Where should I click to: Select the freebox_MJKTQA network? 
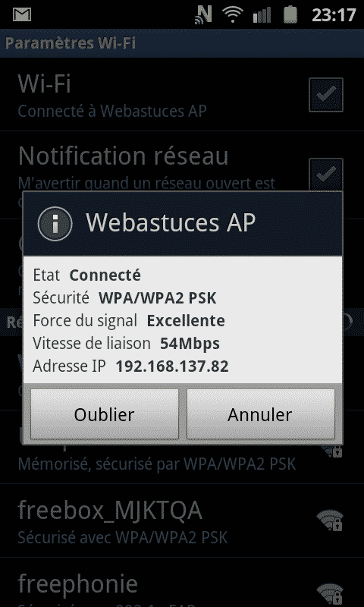pyautogui.click(x=182, y=521)
